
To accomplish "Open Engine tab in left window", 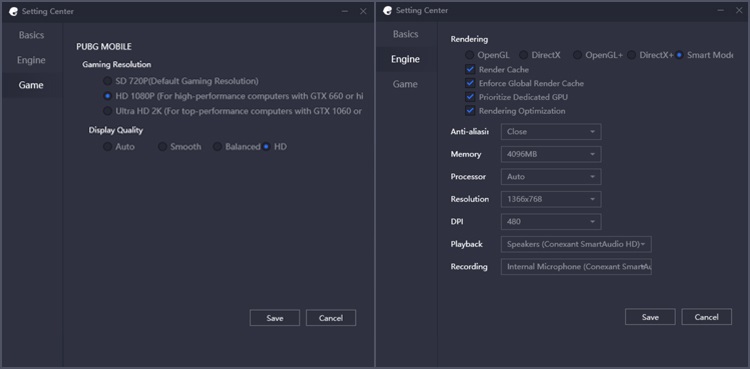I will (31, 60).
